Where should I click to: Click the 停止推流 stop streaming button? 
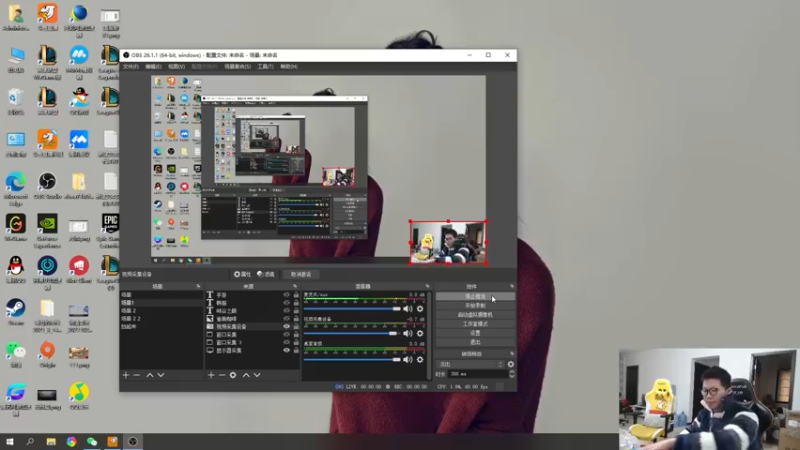tap(475, 296)
